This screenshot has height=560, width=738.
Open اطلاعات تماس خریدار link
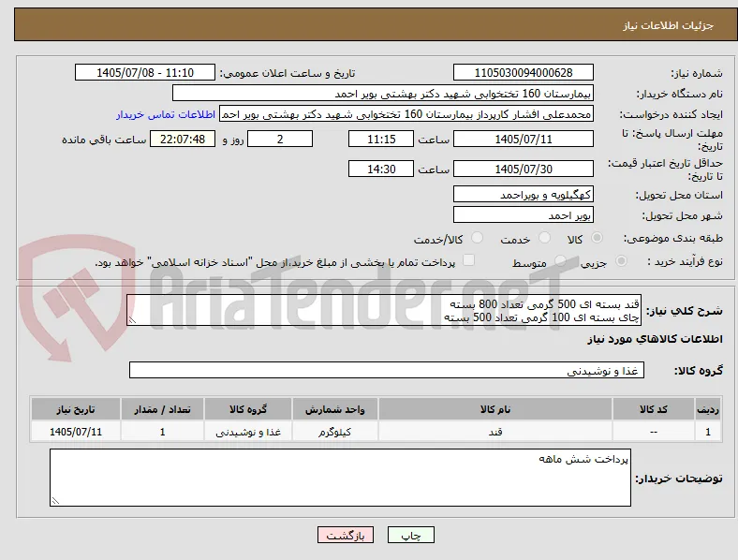click(166, 114)
